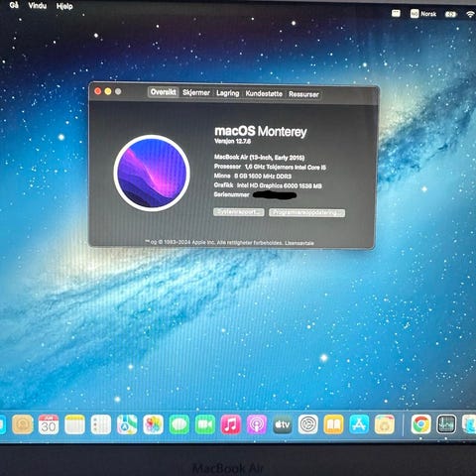Screen dimensions: 476x476
Task: Click the Serienummer label
Action: 232,194
